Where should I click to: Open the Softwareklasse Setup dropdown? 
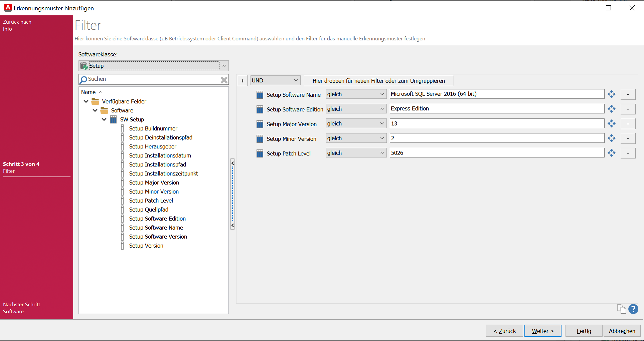pyautogui.click(x=224, y=66)
